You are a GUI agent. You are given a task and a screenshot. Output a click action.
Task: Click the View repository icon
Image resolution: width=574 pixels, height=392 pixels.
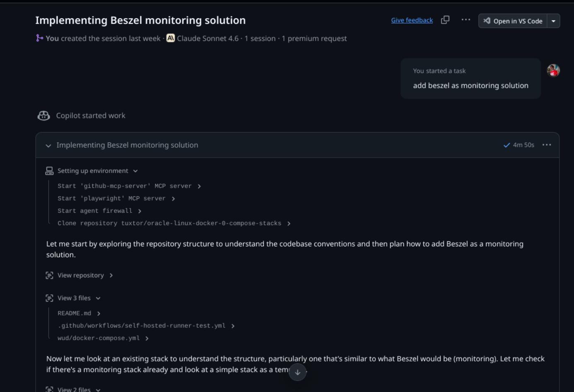coord(49,275)
